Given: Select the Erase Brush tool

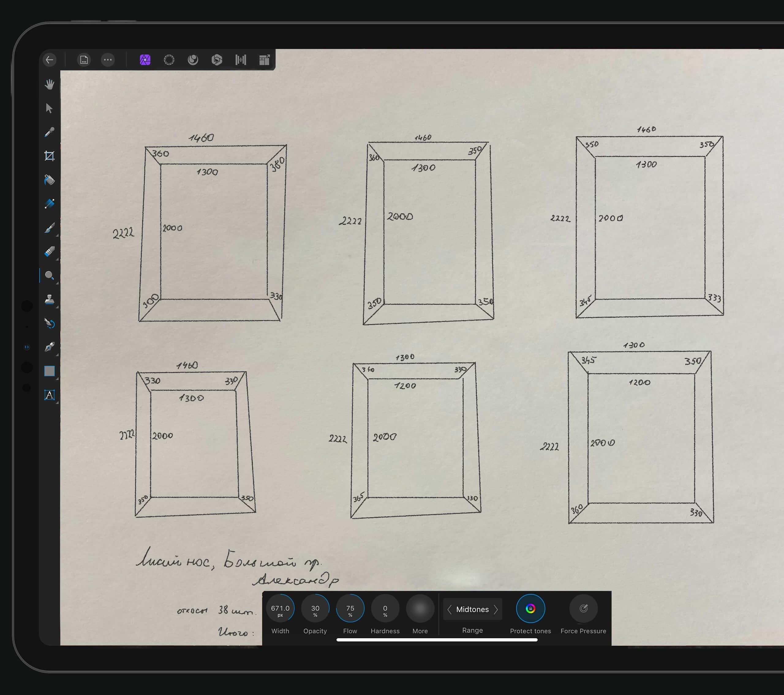Looking at the screenshot, I should click(50, 252).
